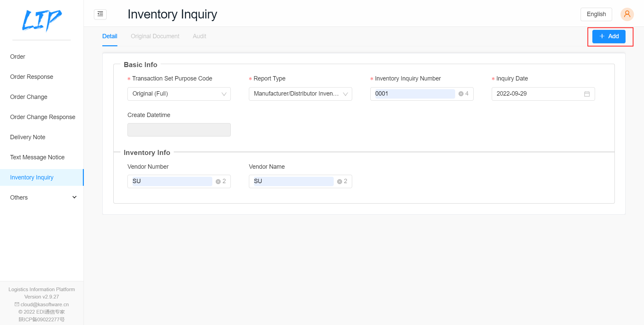Open Text Message Notice in sidebar

point(37,157)
